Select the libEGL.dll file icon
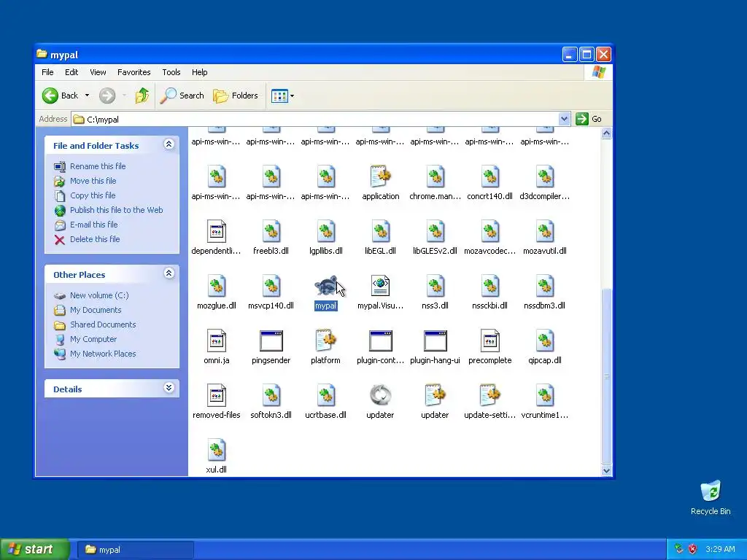This screenshot has height=560, width=747. [x=380, y=231]
